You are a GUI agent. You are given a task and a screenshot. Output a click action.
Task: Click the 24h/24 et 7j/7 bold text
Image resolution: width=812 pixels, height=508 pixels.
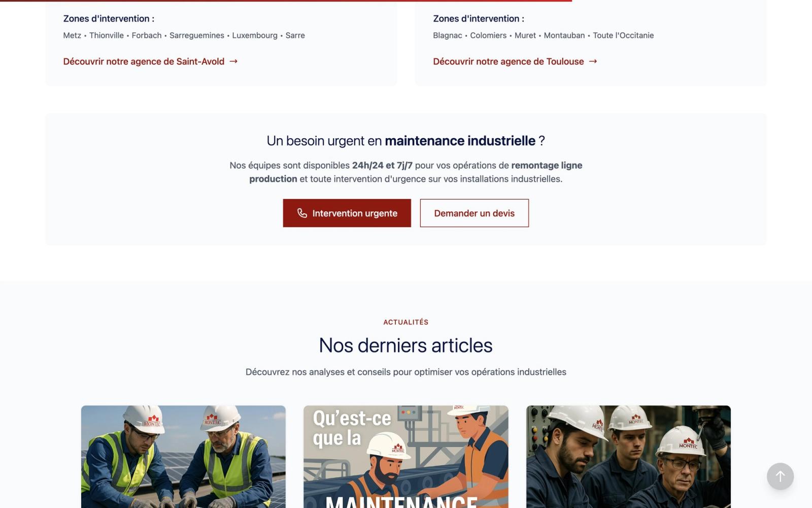pyautogui.click(x=382, y=166)
